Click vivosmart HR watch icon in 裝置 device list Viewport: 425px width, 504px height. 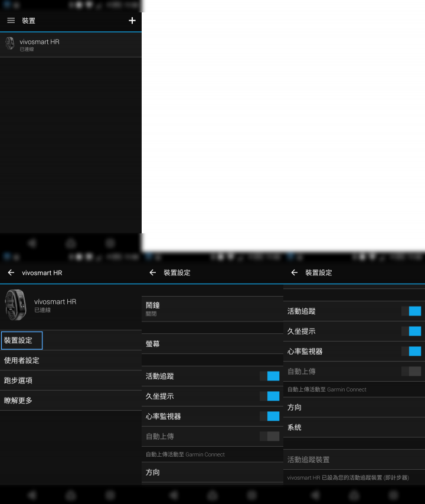coord(10,43)
